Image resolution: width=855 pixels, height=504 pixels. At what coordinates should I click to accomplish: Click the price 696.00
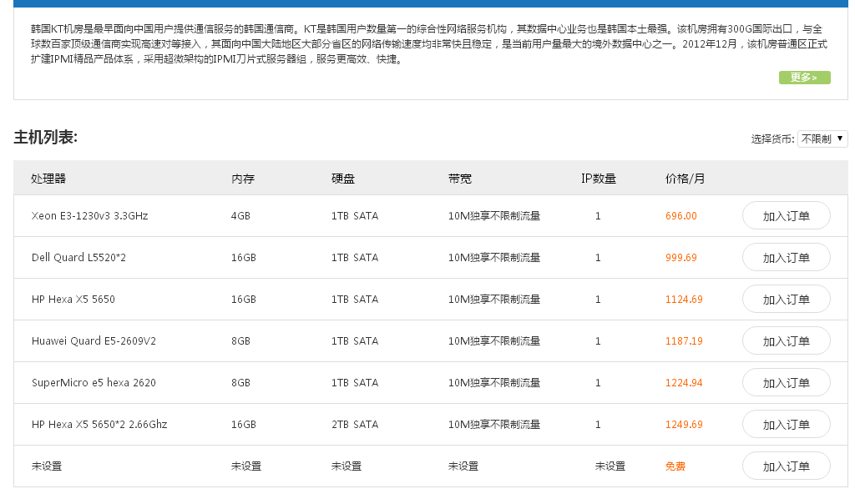click(x=681, y=216)
